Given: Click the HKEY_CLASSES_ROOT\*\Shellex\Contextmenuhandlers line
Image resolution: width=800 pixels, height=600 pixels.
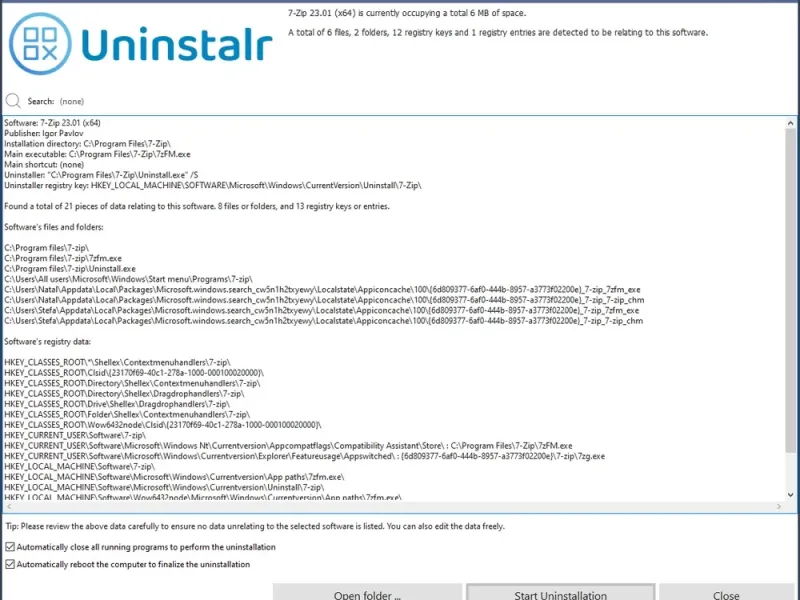Looking at the screenshot, I should tap(117, 362).
